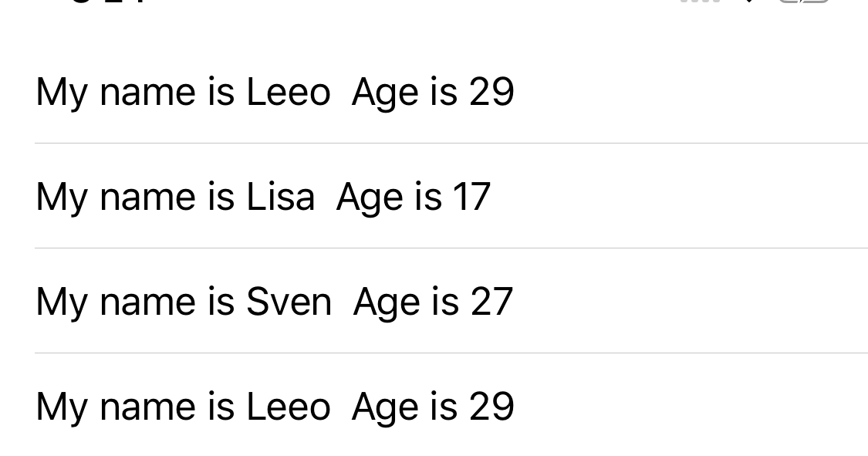
Task: Click the separator line below Lisa's row
Action: pyautogui.click(x=451, y=248)
